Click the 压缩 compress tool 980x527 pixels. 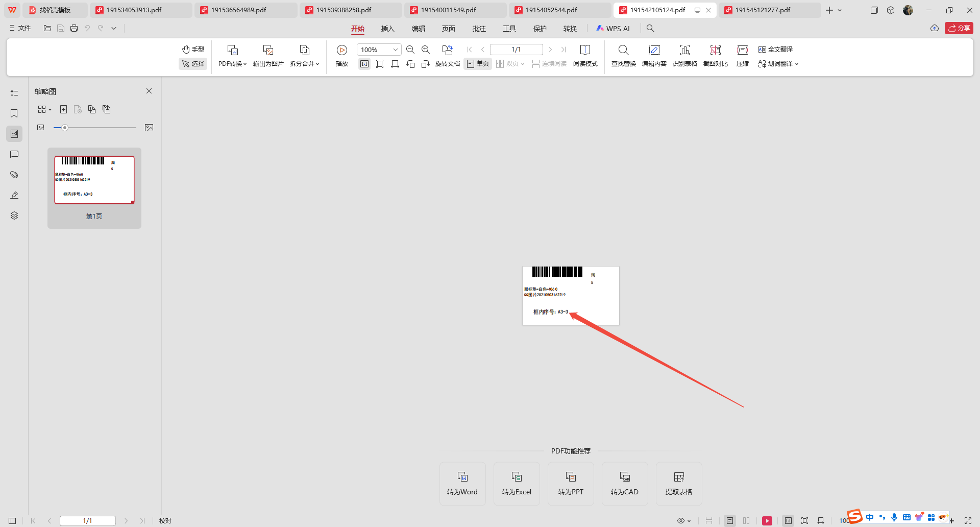[743, 56]
